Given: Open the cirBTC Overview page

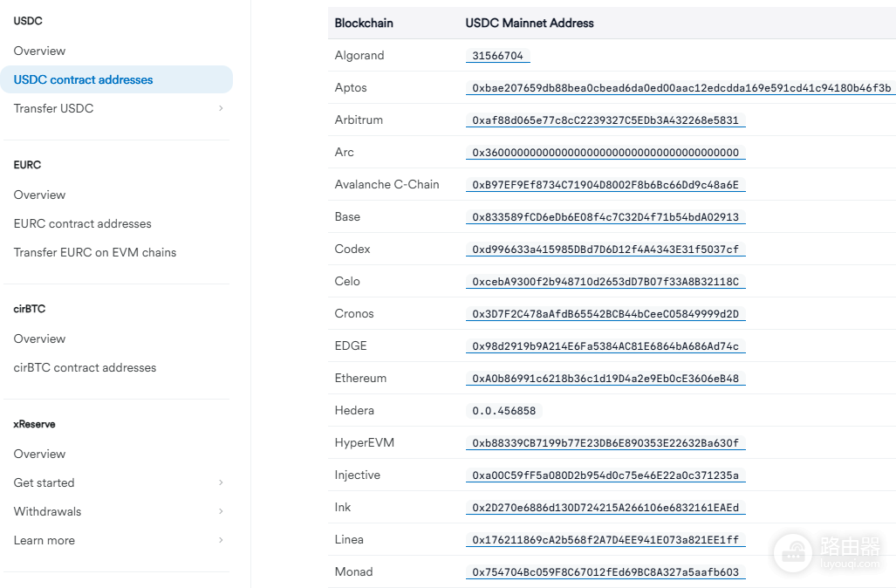Looking at the screenshot, I should pos(39,338).
